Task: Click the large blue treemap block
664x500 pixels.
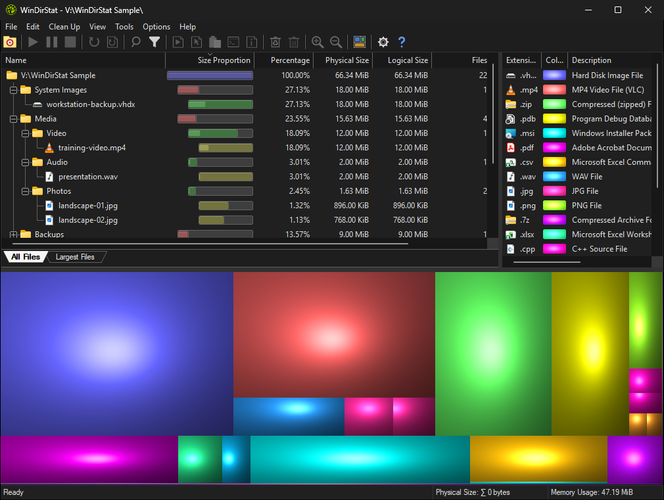Action: pos(117,354)
